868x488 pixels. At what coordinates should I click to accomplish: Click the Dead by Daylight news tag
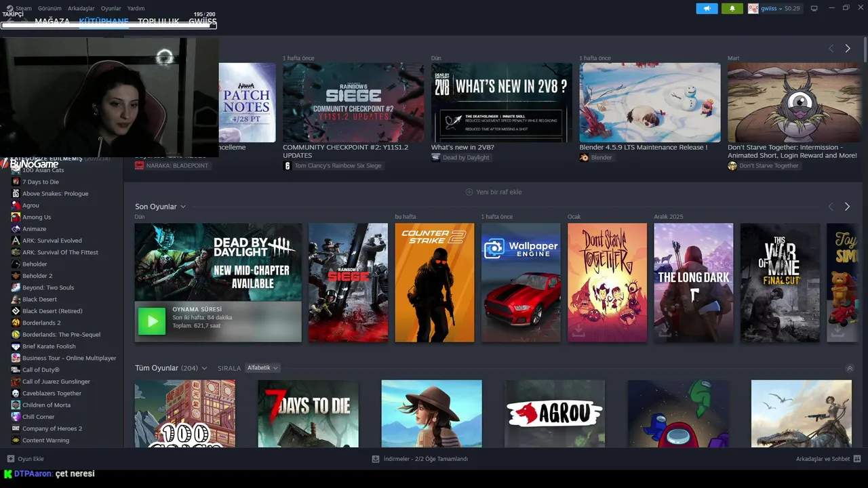460,157
